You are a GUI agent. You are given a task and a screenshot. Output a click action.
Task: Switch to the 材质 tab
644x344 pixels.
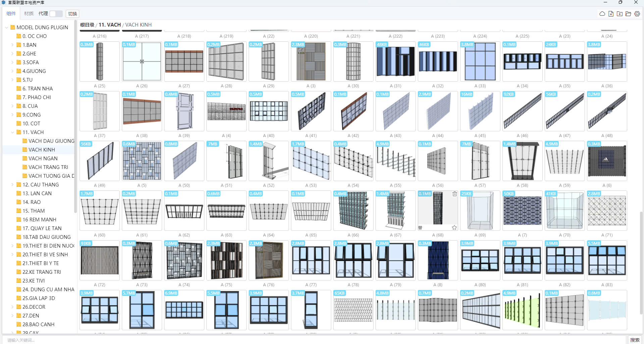coord(29,14)
